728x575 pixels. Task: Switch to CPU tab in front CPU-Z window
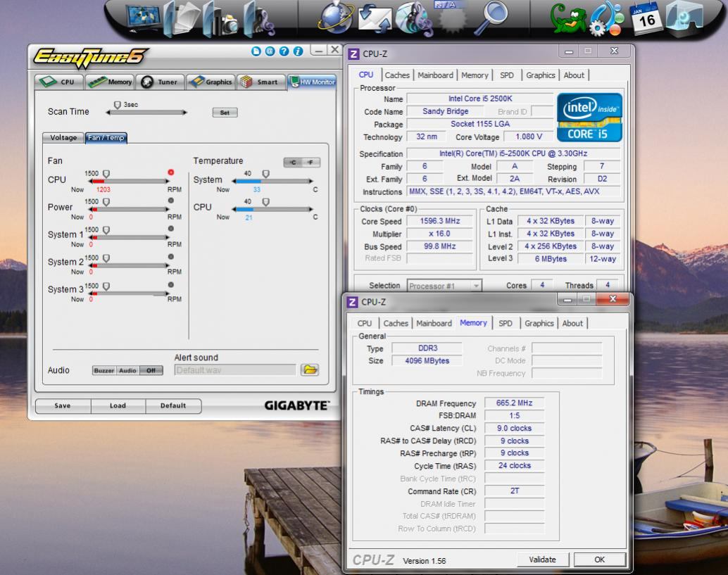pos(365,324)
